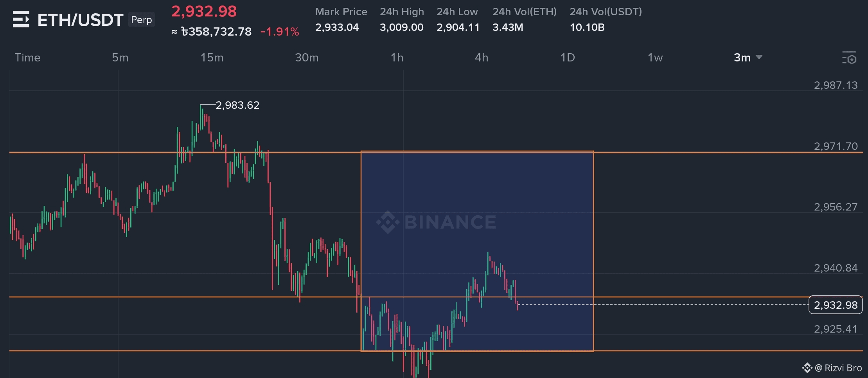Select the 15m interval tab
This screenshot has width=868, height=378.
212,58
